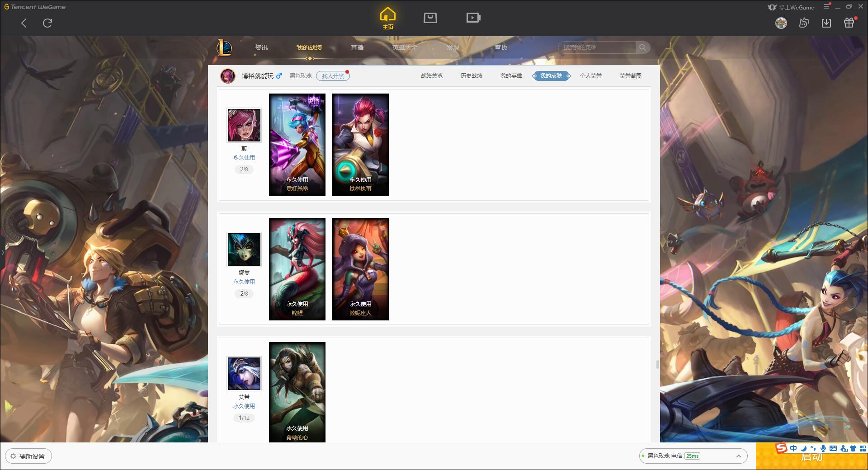Click the 蔚 champion portrait
Screen dimensions: 868x470
coord(244,125)
